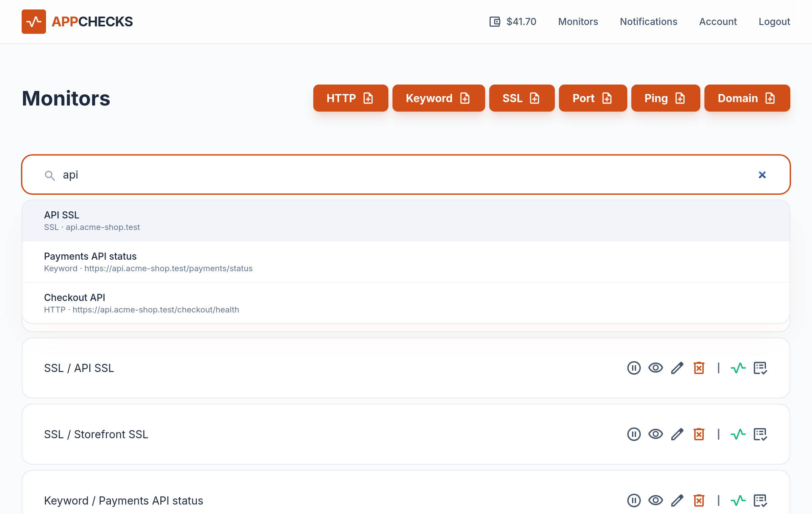Open Notifications in top navigation

click(648, 22)
